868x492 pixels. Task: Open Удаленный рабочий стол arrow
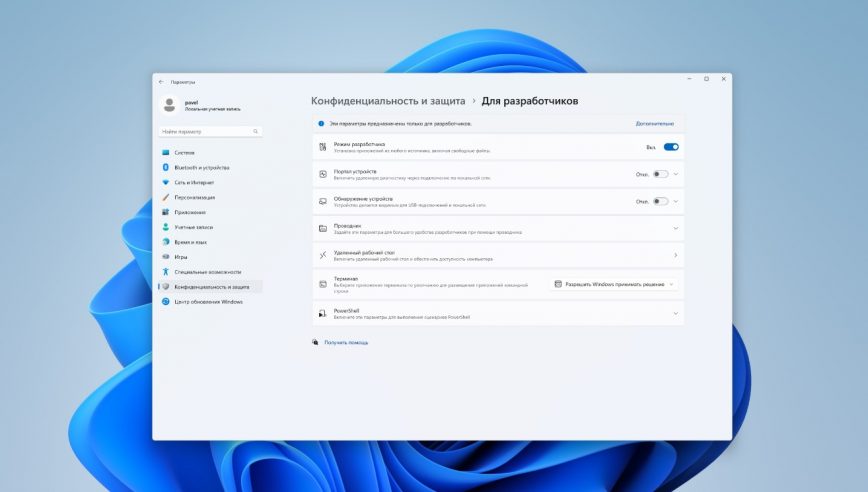675,255
